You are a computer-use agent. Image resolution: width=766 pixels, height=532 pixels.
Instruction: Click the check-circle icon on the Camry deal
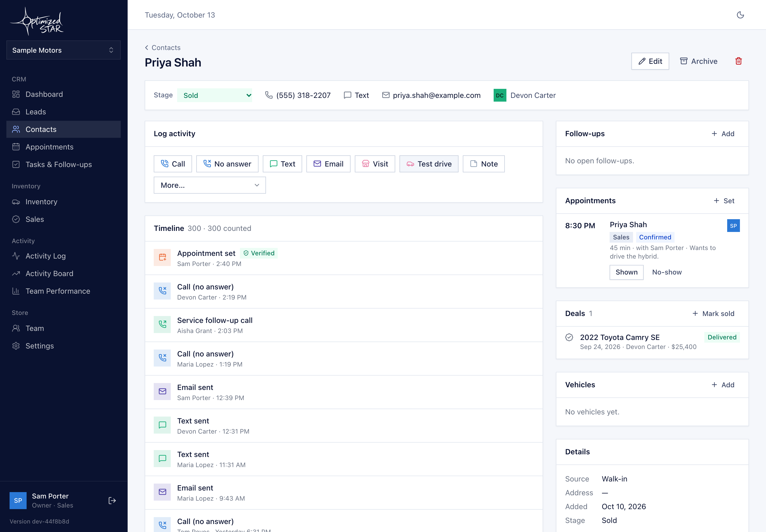(569, 337)
